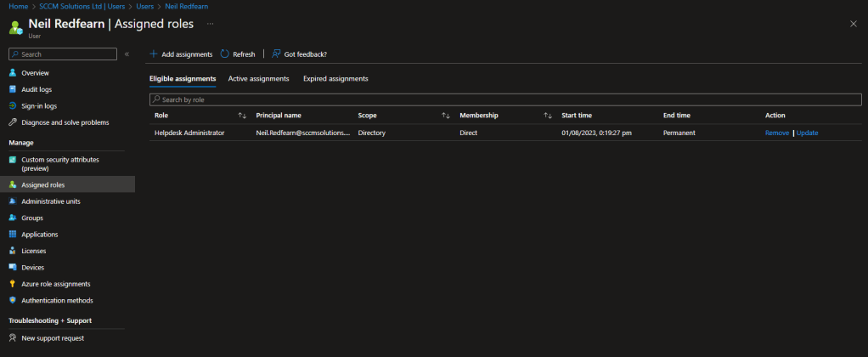Click the Licenses icon

13,251
